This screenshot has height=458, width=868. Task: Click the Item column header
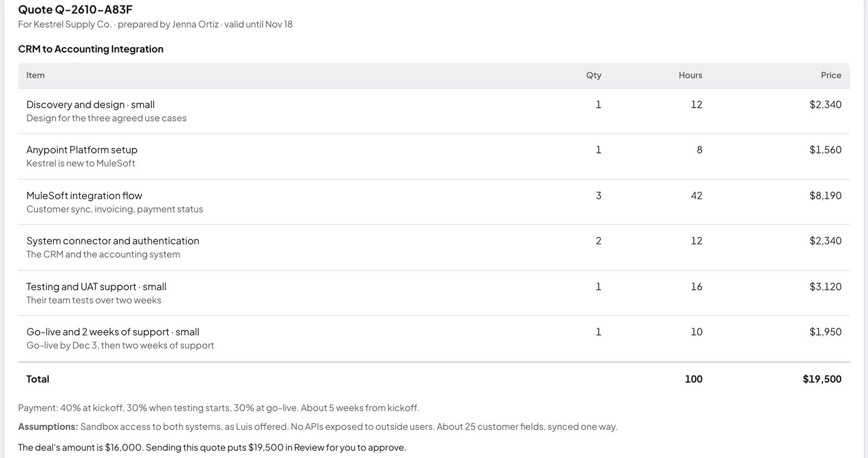click(x=35, y=75)
